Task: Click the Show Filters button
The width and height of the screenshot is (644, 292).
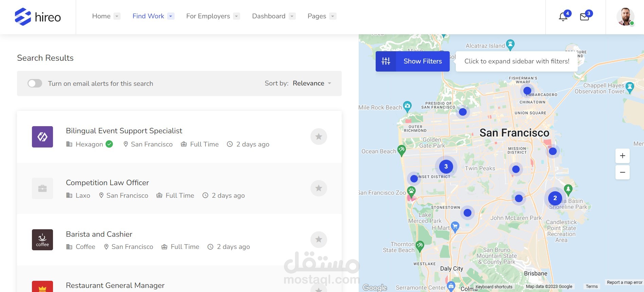Action: click(x=413, y=61)
